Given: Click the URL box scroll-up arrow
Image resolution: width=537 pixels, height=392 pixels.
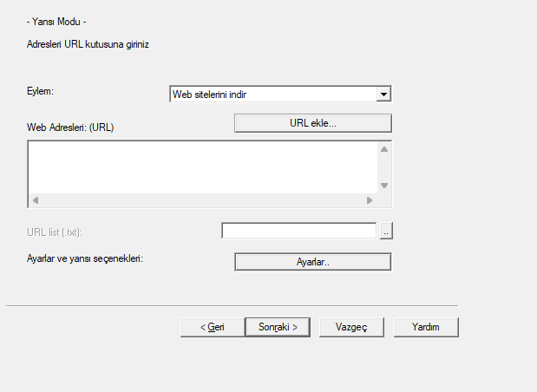Looking at the screenshot, I should 383,149.
